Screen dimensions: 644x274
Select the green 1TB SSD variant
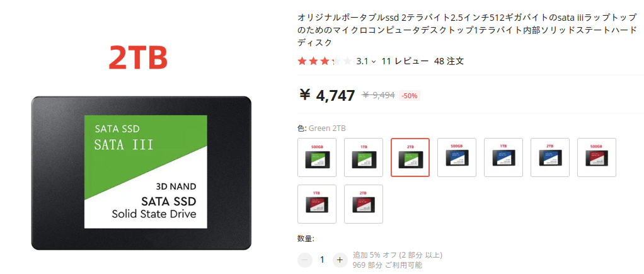tap(364, 157)
